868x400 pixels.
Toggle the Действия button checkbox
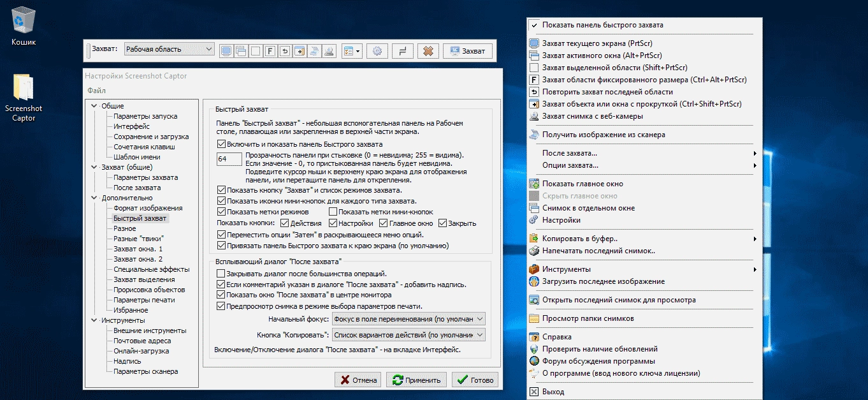284,223
